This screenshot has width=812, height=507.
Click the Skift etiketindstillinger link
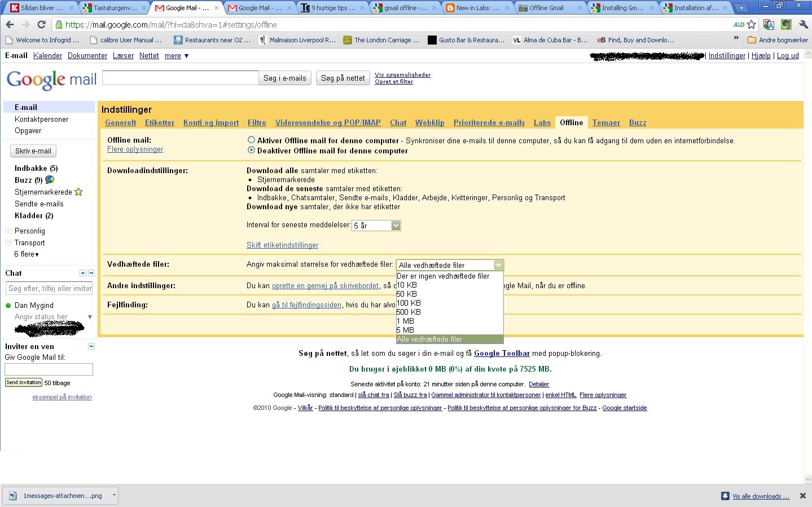[282, 245]
